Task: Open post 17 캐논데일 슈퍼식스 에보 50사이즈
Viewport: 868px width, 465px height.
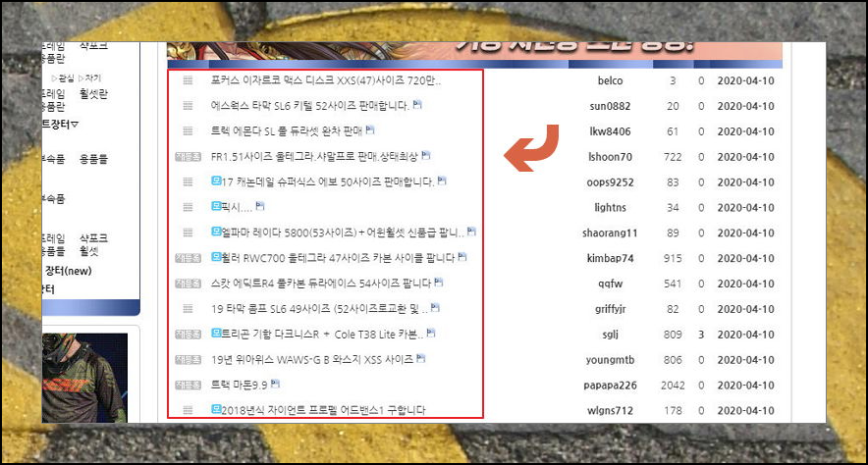Action: pos(328,181)
